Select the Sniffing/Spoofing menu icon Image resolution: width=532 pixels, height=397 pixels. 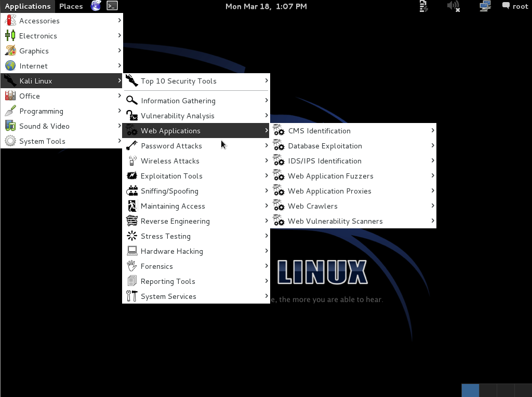point(132,191)
